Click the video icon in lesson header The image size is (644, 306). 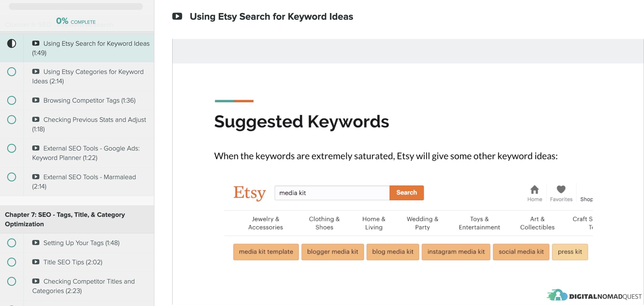coord(177,16)
